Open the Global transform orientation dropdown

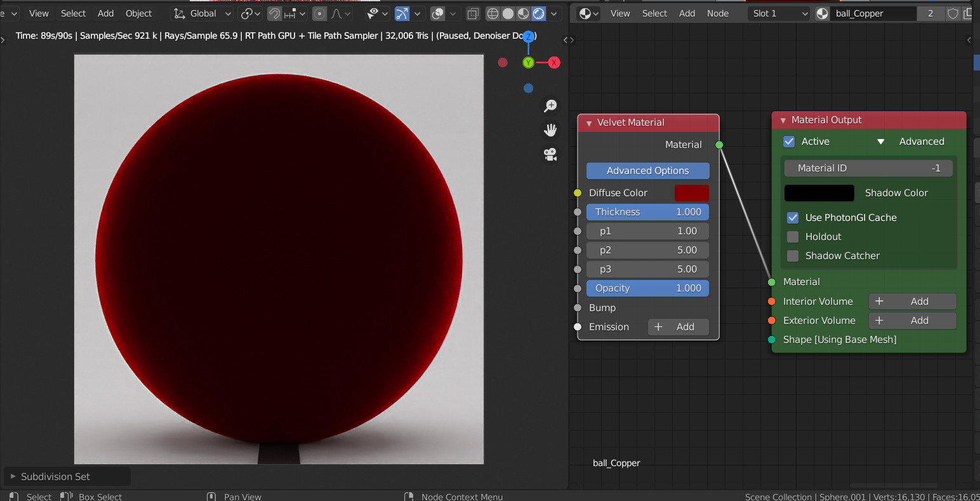click(203, 13)
